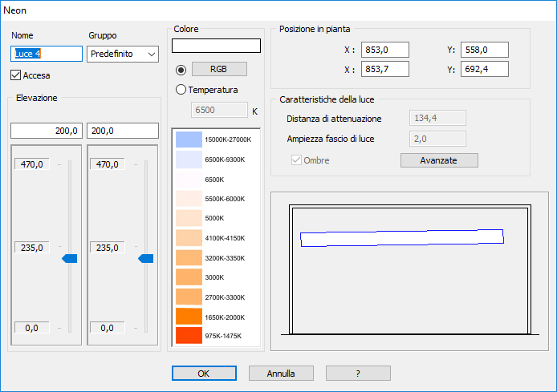The width and height of the screenshot is (557, 392).
Task: Click the left slider's 470,0 maximum field
Action: 32,164
